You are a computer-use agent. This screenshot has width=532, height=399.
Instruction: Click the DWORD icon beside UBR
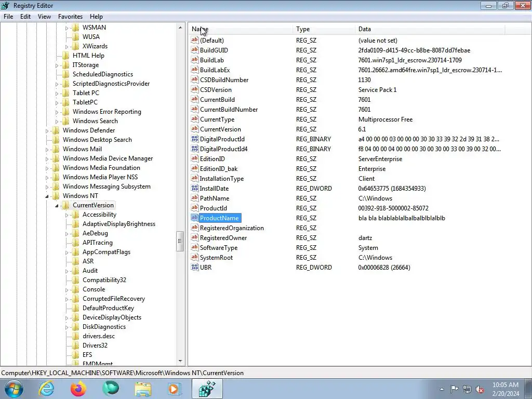coord(194,267)
